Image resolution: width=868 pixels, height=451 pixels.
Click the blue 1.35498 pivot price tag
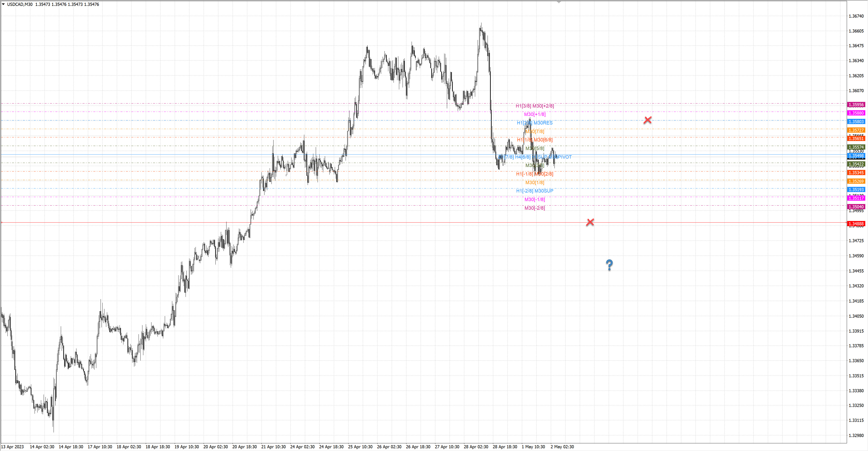pyautogui.click(x=856, y=156)
